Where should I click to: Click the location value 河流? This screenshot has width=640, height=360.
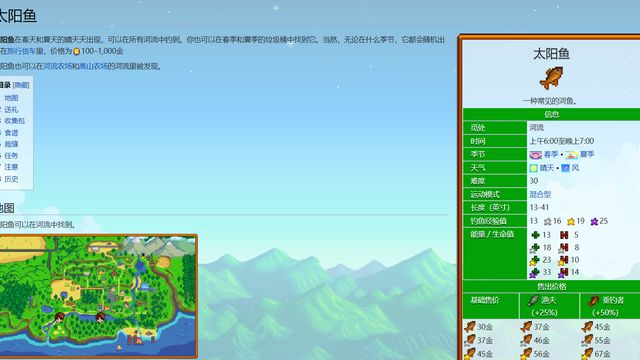click(x=537, y=128)
